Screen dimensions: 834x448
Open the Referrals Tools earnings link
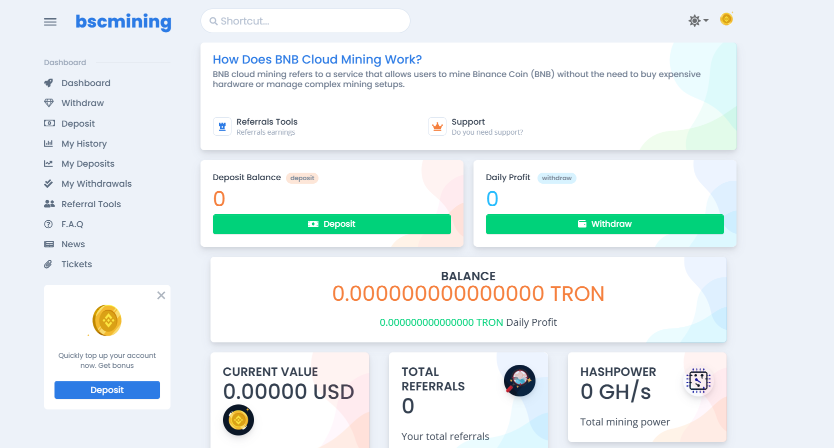(x=266, y=126)
